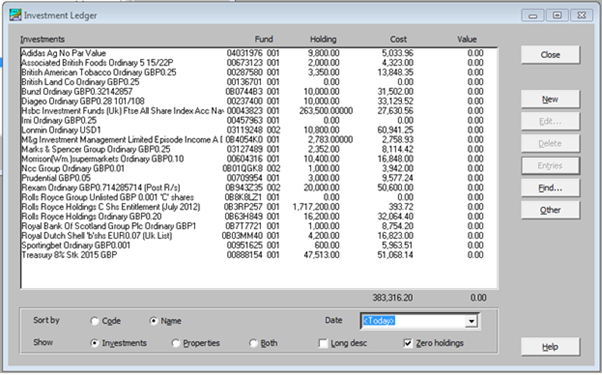The height and width of the screenshot is (375, 602).
Task: Click the Investments list label
Action: (43, 39)
